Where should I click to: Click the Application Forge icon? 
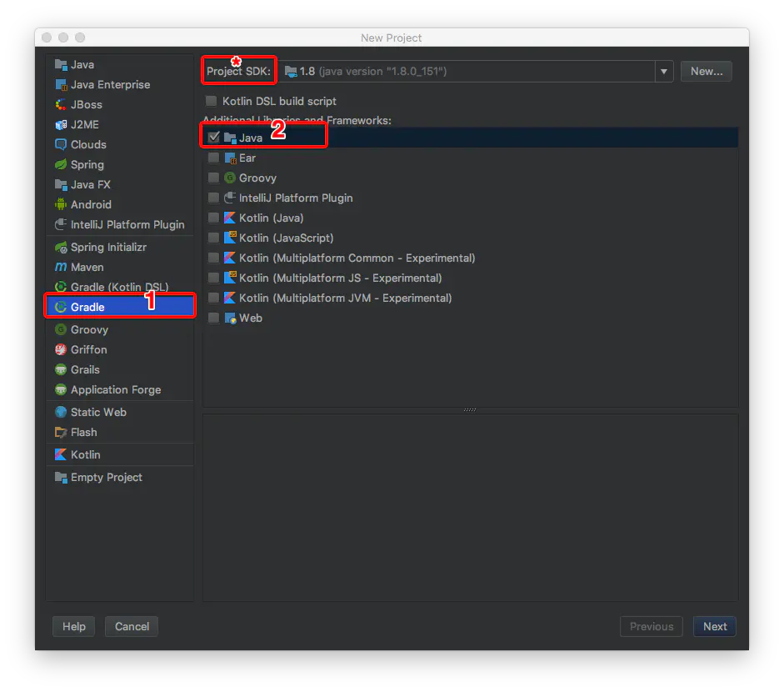61,390
